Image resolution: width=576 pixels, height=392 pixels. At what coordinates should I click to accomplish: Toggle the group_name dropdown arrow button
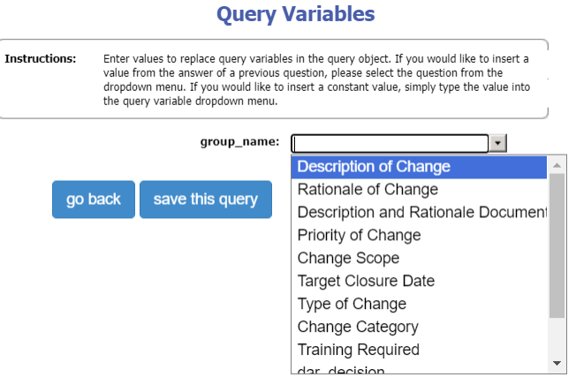pos(498,143)
